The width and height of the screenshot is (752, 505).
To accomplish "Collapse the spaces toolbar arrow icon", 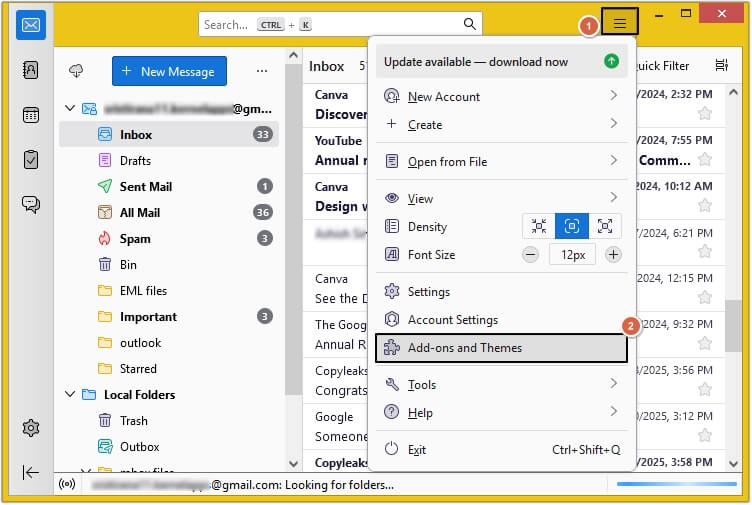I will click(30, 473).
